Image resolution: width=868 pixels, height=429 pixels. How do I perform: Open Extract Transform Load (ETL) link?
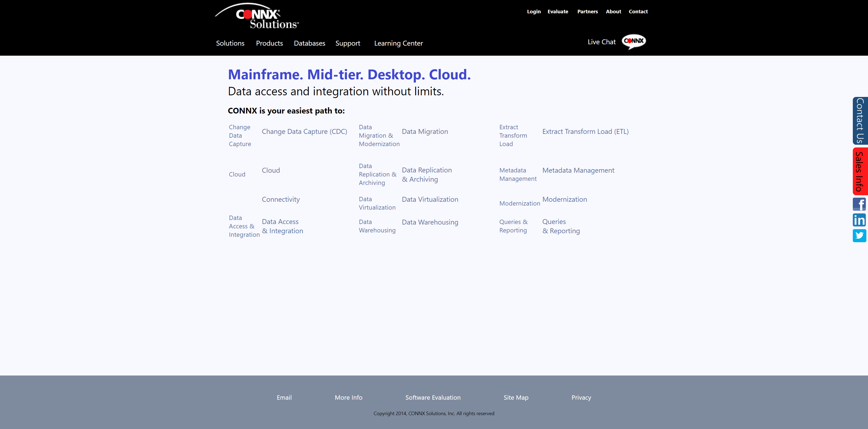[x=585, y=131]
